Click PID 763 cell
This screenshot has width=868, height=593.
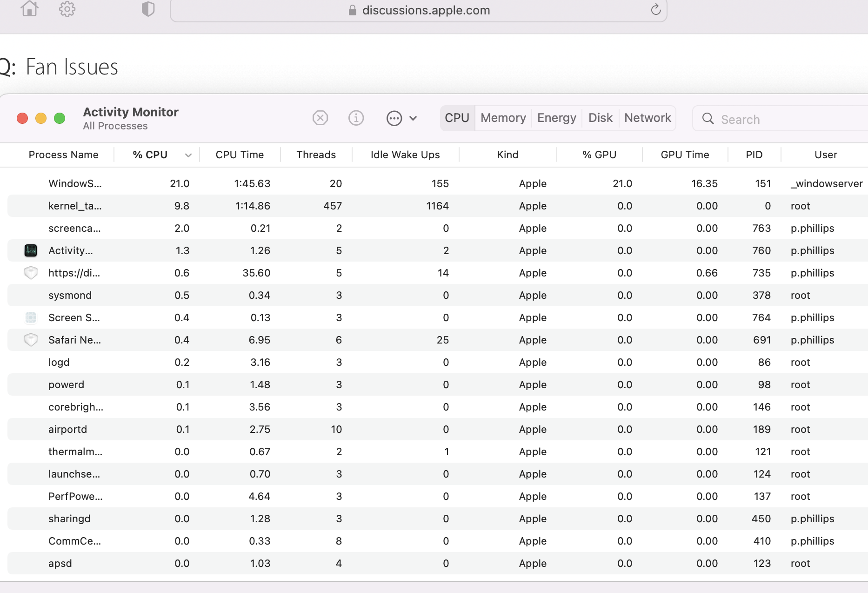click(761, 228)
